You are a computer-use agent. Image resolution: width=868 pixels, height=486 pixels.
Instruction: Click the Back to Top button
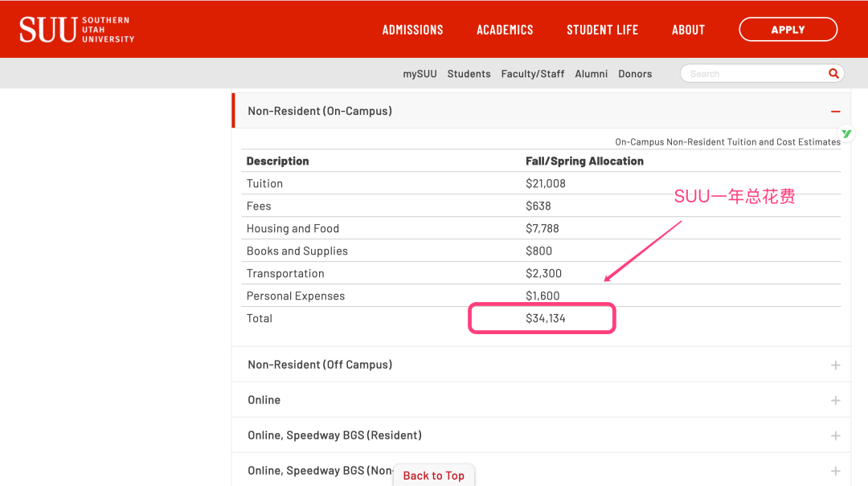pyautogui.click(x=433, y=476)
